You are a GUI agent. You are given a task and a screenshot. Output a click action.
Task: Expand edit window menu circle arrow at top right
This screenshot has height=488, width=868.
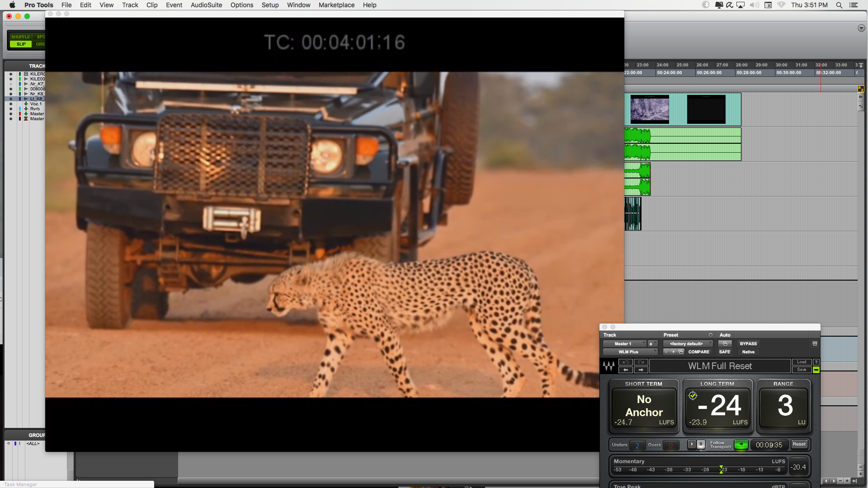point(861,28)
